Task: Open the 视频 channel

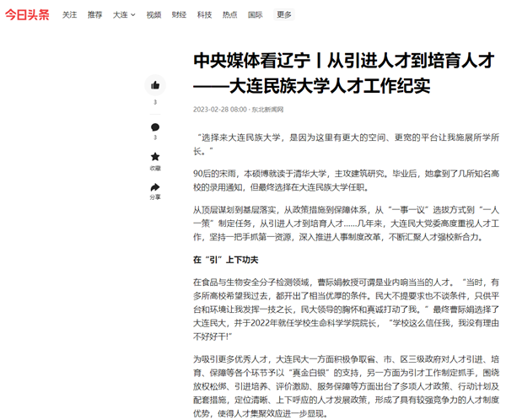Action: click(x=153, y=14)
